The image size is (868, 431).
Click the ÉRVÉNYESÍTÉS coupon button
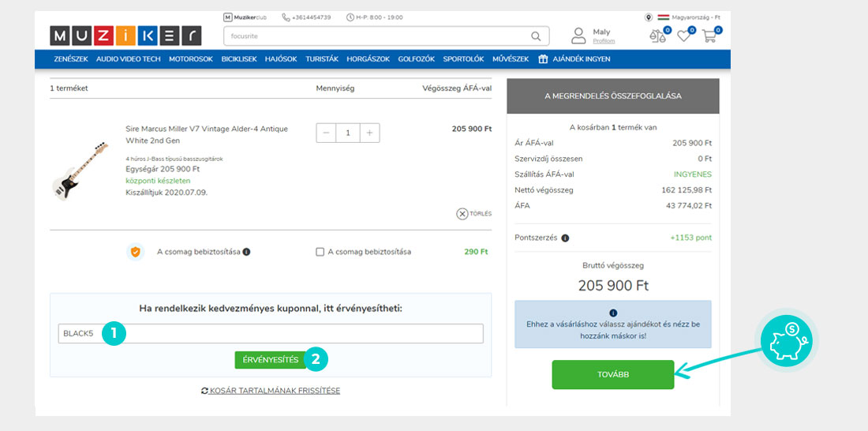[x=271, y=360]
